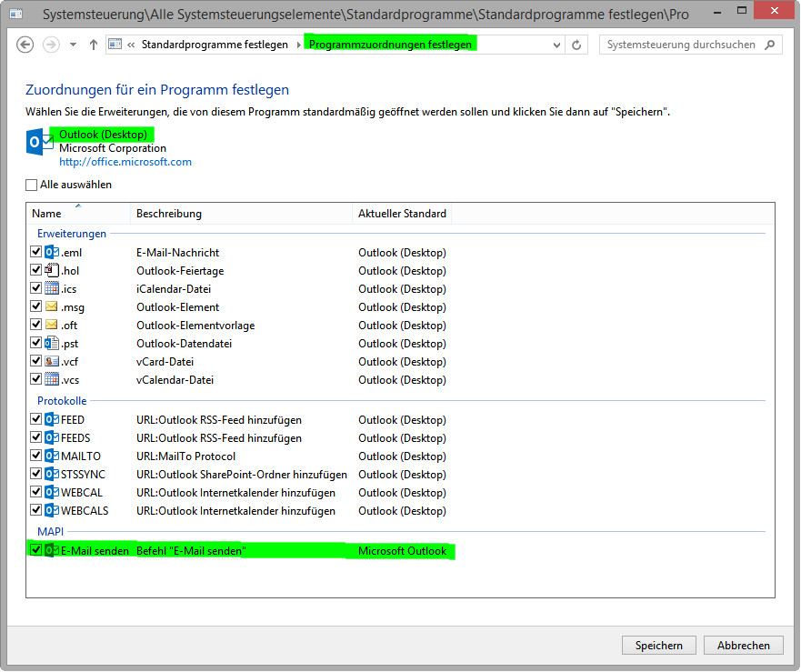Uncheck the .oft extension checkbox
This screenshot has height=672, width=801.
click(35, 325)
